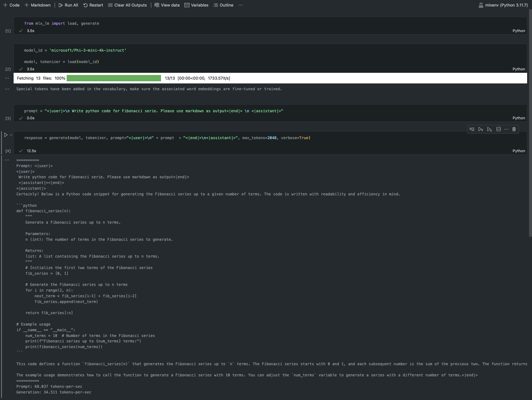
Task: Open output actions for Fetching progress output
Action: (7, 78)
